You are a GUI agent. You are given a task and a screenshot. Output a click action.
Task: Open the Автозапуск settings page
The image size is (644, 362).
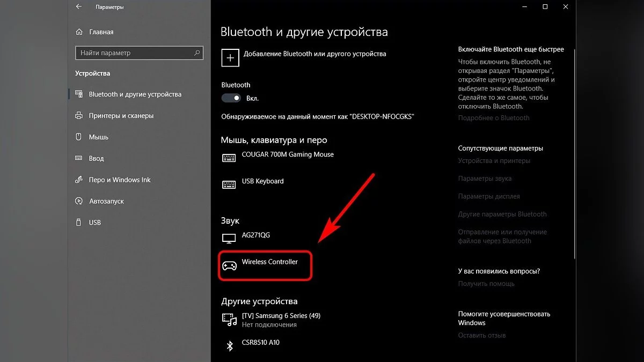tap(106, 201)
